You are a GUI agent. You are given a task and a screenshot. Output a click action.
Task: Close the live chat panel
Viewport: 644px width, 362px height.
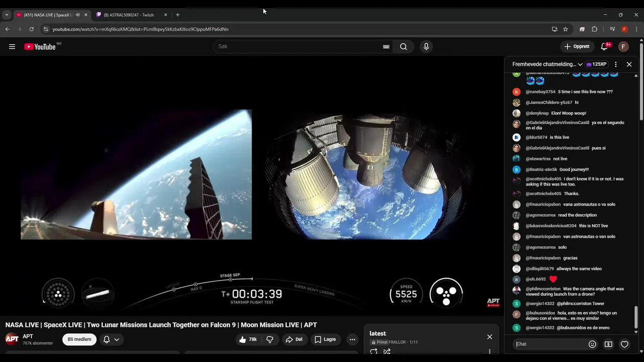pos(629,64)
